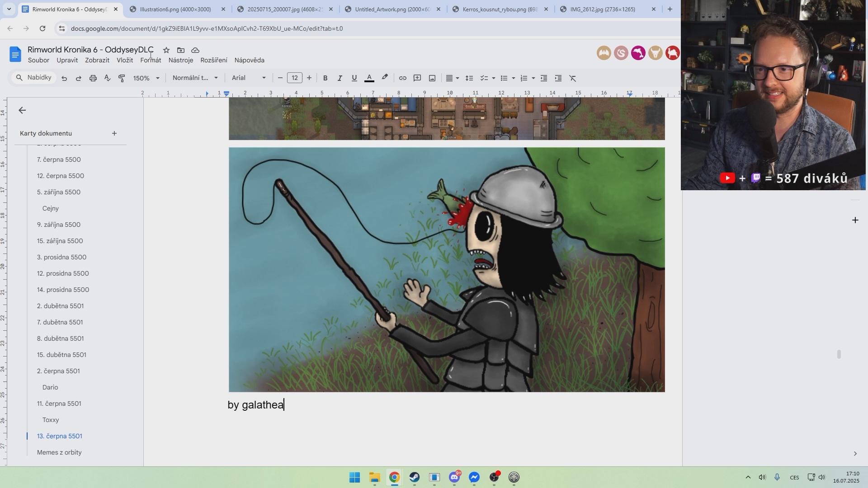Open the Formát menu
The image size is (868, 488).
point(151,60)
